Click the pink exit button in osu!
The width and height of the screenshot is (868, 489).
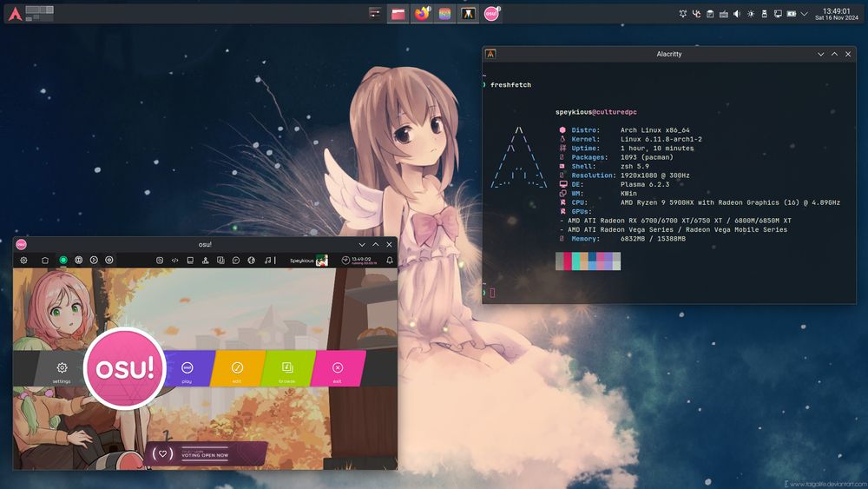pyautogui.click(x=337, y=368)
